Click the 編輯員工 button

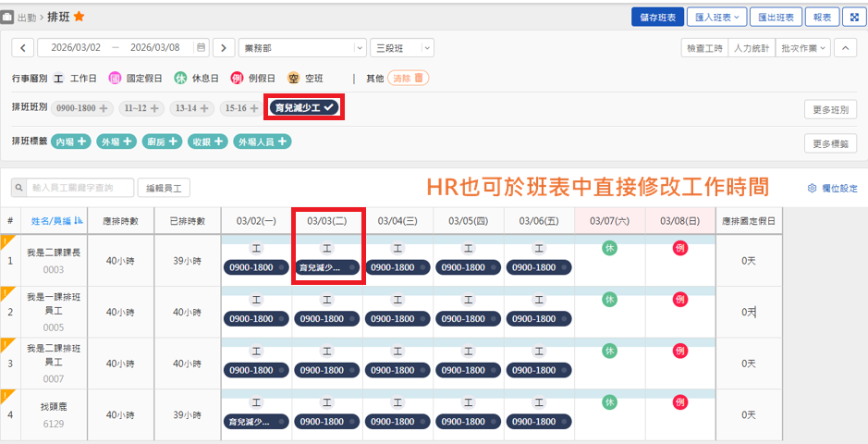coord(164,188)
